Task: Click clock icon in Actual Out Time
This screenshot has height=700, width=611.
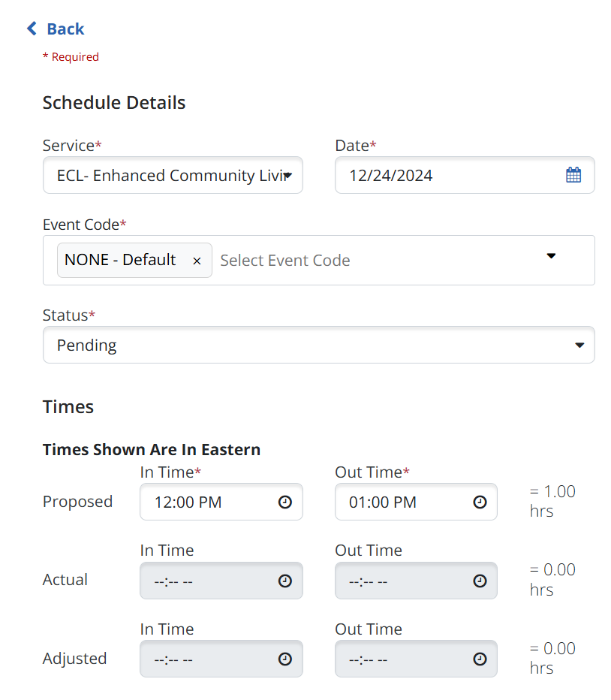Action: 480,581
